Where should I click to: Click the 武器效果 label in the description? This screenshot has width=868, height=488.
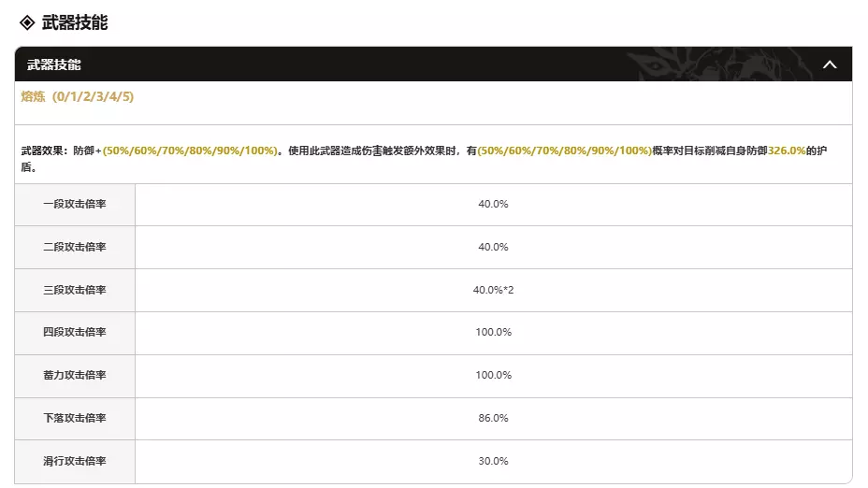click(x=41, y=151)
